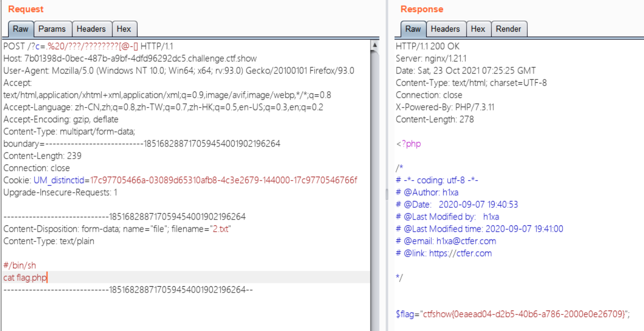
Task: Click the Cookie UM_distinctid line
Action: (180, 180)
